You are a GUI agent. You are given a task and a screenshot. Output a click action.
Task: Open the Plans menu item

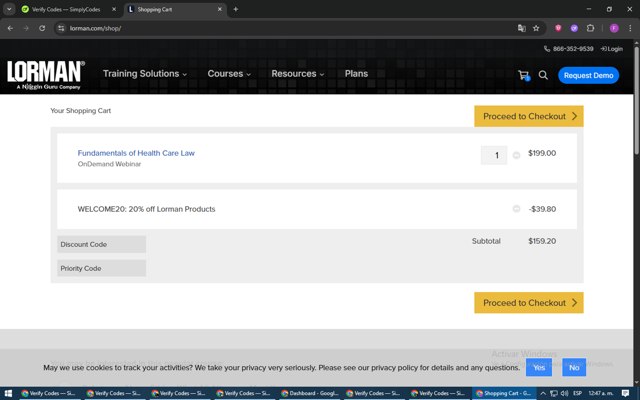coord(356,74)
